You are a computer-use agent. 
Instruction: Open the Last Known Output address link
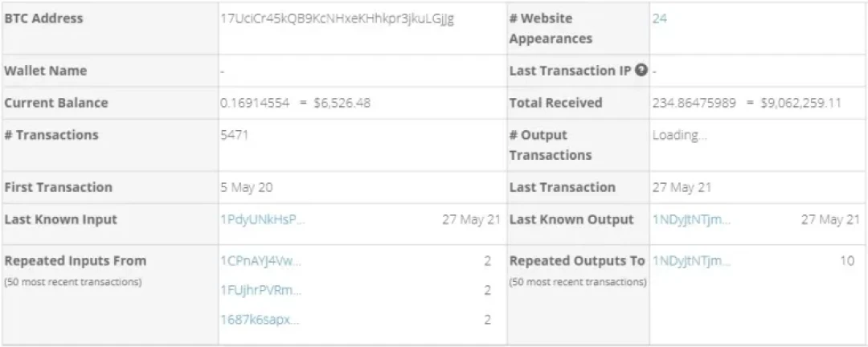tap(691, 220)
